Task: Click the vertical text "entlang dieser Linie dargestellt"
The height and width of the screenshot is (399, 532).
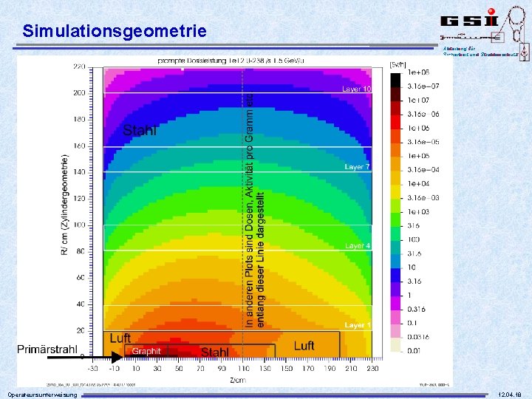Action: [x=261, y=260]
